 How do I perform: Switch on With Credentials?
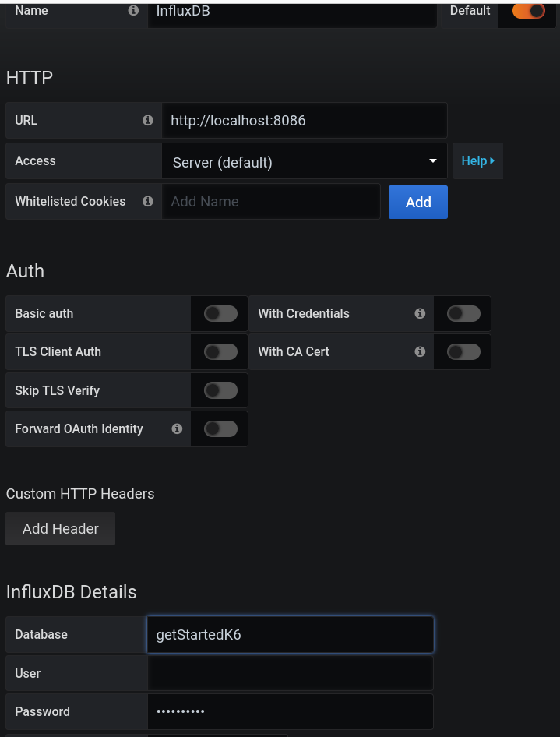click(x=463, y=314)
